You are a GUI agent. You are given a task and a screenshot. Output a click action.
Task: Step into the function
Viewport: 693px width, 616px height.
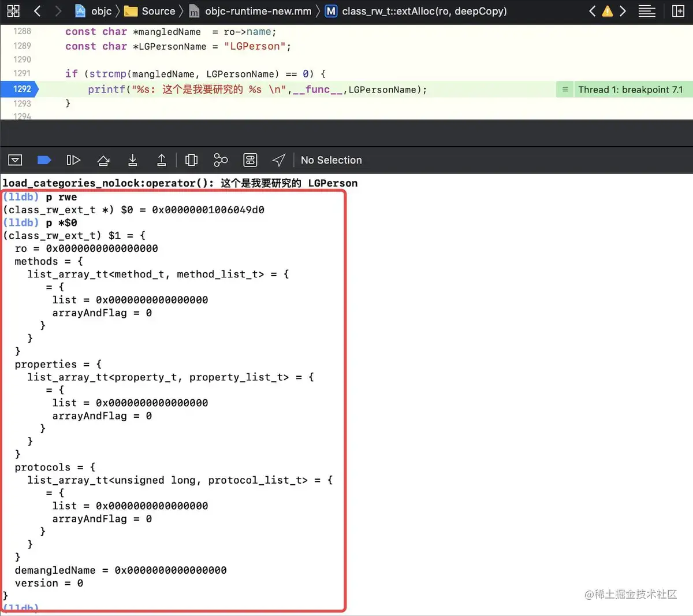(133, 160)
